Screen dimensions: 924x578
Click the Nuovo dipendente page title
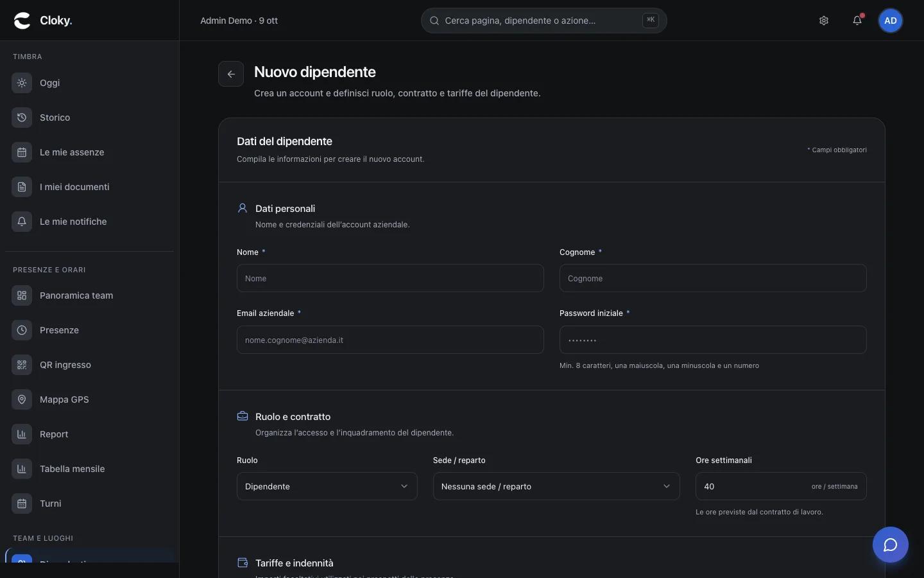click(315, 72)
